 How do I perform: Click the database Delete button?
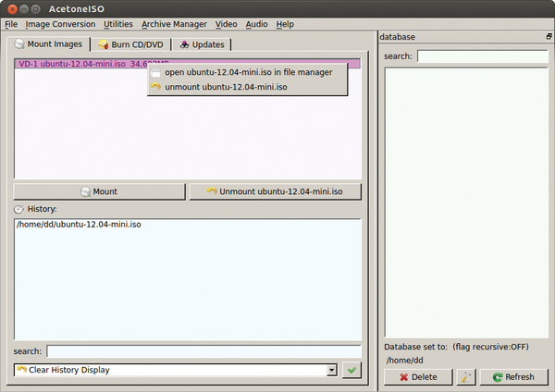[418, 377]
